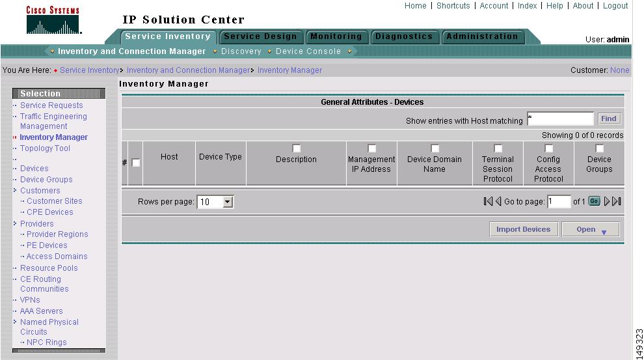Open the Account link
Viewport: 644px width, 360px height.
click(x=494, y=6)
